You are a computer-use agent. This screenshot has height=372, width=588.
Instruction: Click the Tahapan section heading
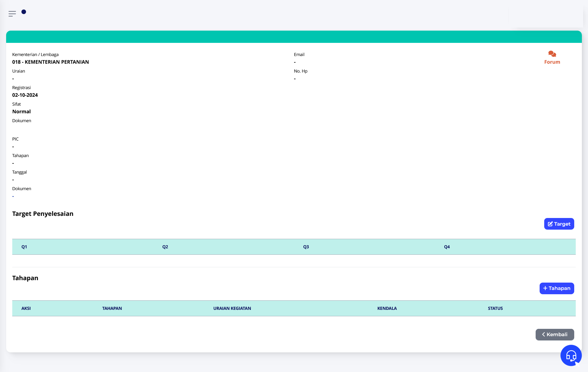(25, 278)
